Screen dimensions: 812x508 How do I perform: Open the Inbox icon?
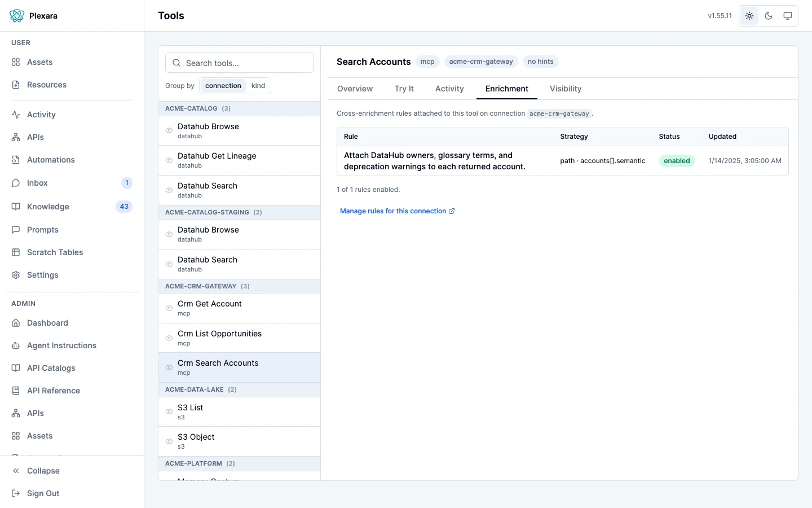pyautogui.click(x=16, y=183)
